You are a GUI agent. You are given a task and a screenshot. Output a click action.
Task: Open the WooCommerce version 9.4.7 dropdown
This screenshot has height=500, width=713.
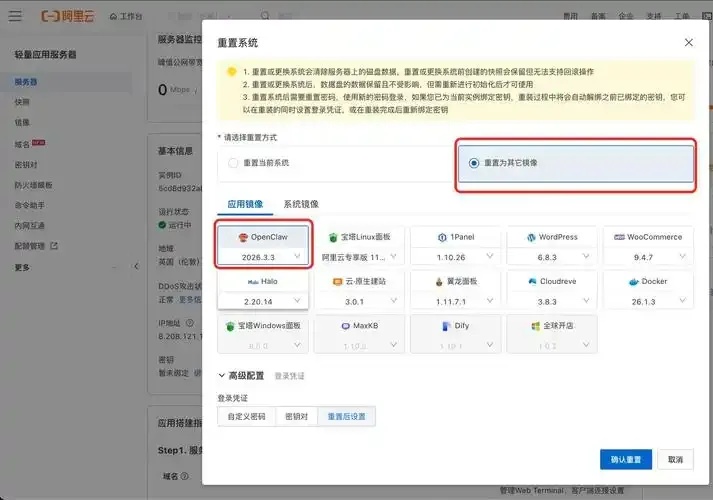648,257
